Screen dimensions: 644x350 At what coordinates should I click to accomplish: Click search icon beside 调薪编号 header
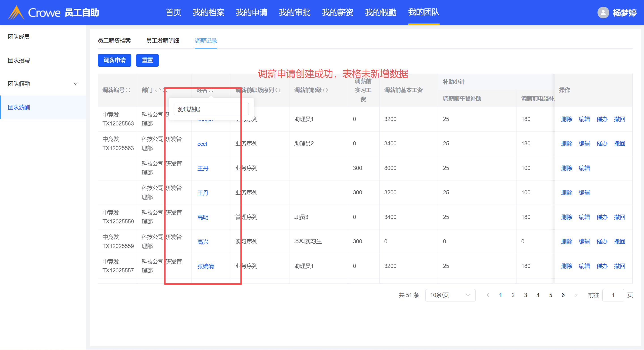[128, 90]
